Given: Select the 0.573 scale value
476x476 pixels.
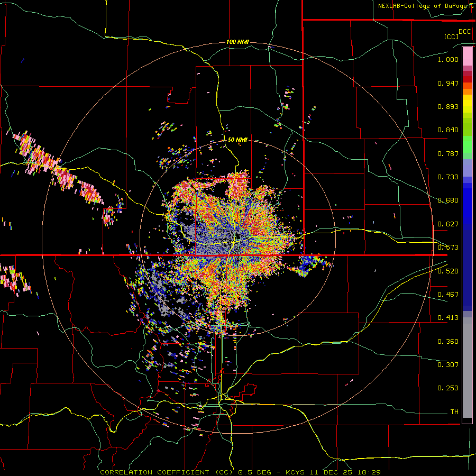Looking at the screenshot, I should 448,248.
